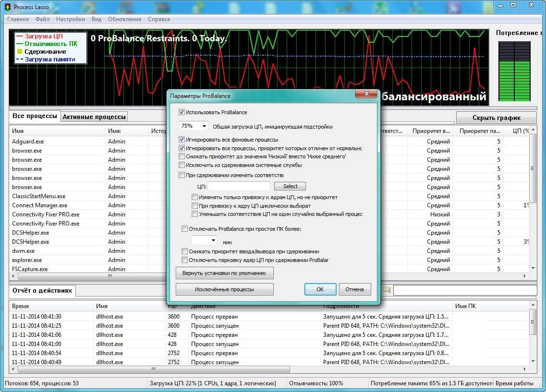Click Вернуть установки по умолчанию button
Screen dimensions: 546x392
point(224,273)
